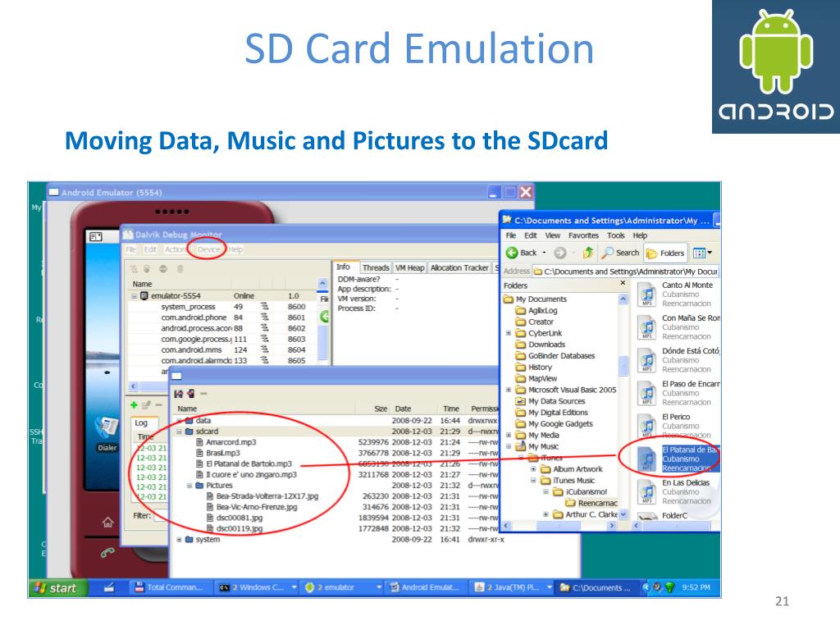The height and width of the screenshot is (630, 840).
Task: Click the Back arrow icon in Explorer
Action: (x=512, y=253)
